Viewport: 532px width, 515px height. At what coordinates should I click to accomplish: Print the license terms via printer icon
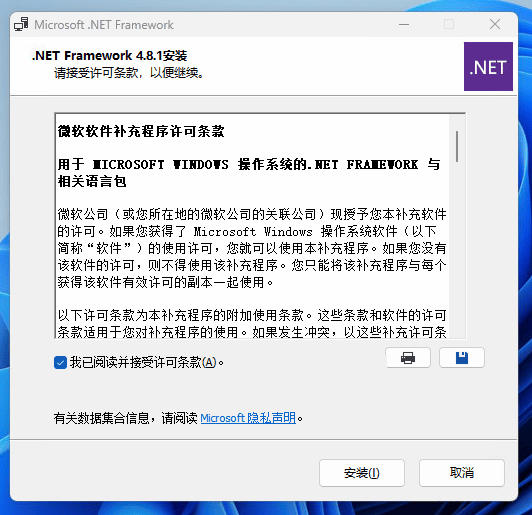tap(408, 358)
